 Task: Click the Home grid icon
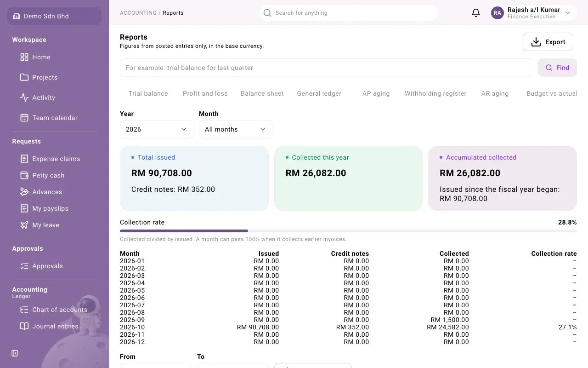(x=24, y=57)
